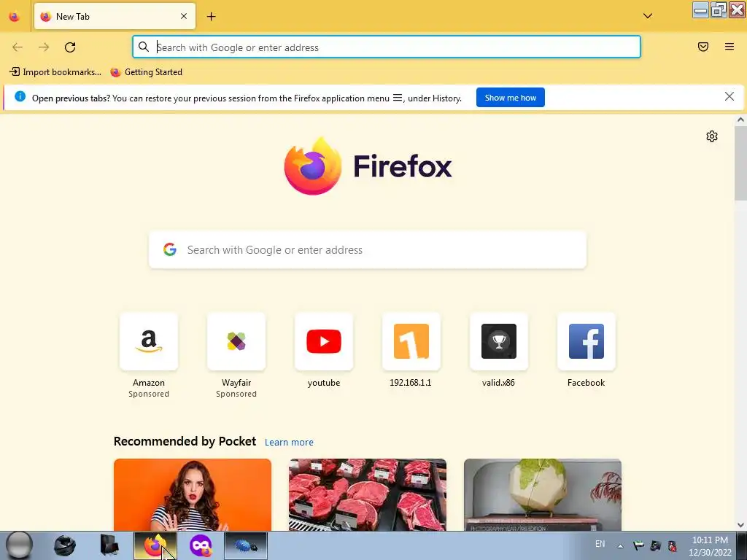This screenshot has height=560, width=747.
Task: Click the purple mask taskbar icon
Action: pos(201,545)
